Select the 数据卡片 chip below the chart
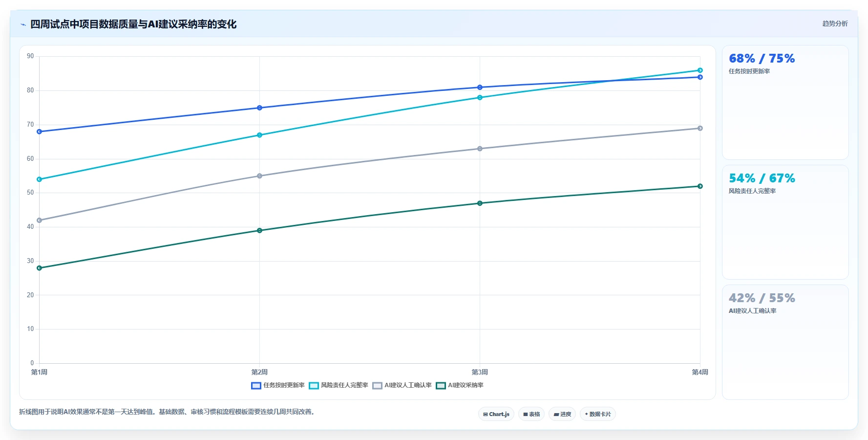The width and height of the screenshot is (868, 440). (x=598, y=414)
